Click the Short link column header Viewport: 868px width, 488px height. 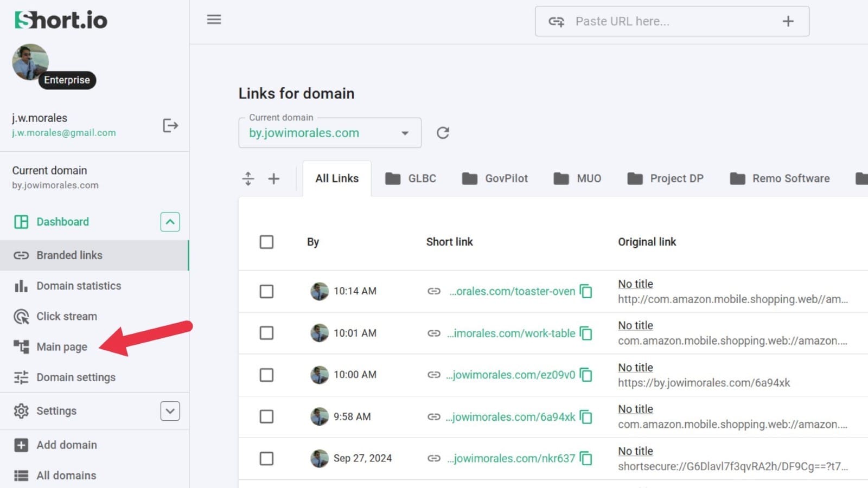point(449,242)
